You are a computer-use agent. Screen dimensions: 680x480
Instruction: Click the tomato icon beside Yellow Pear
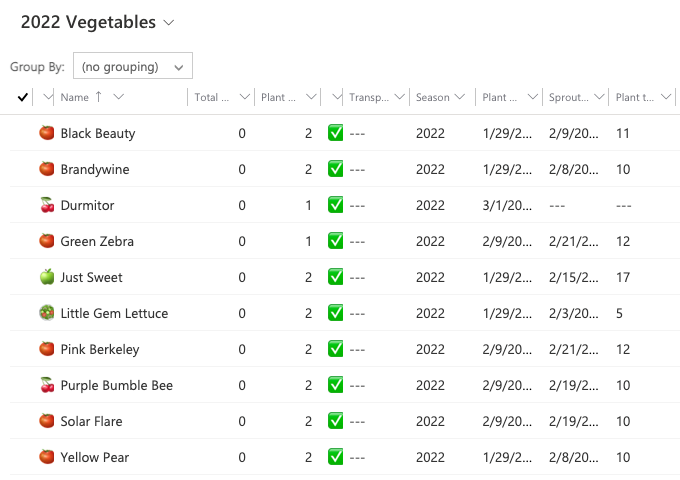pos(47,457)
